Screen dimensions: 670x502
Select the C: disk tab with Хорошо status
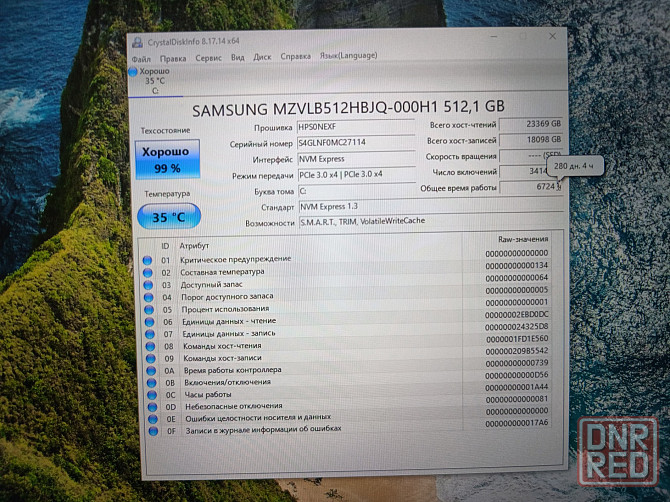tap(155, 81)
